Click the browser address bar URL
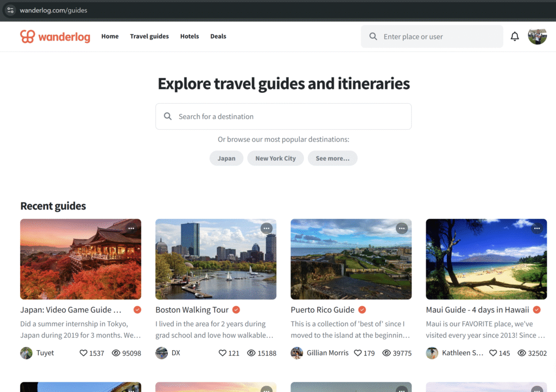 point(54,10)
